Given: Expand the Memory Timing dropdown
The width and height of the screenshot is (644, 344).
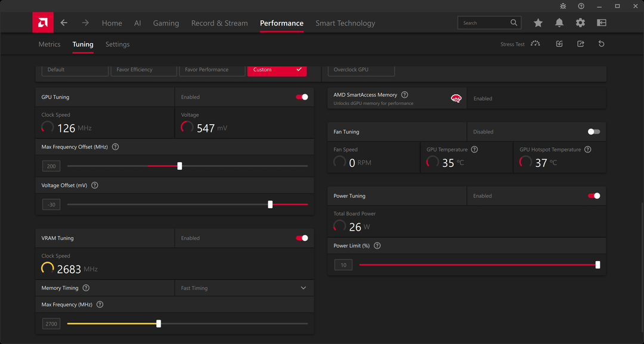Looking at the screenshot, I should (303, 288).
